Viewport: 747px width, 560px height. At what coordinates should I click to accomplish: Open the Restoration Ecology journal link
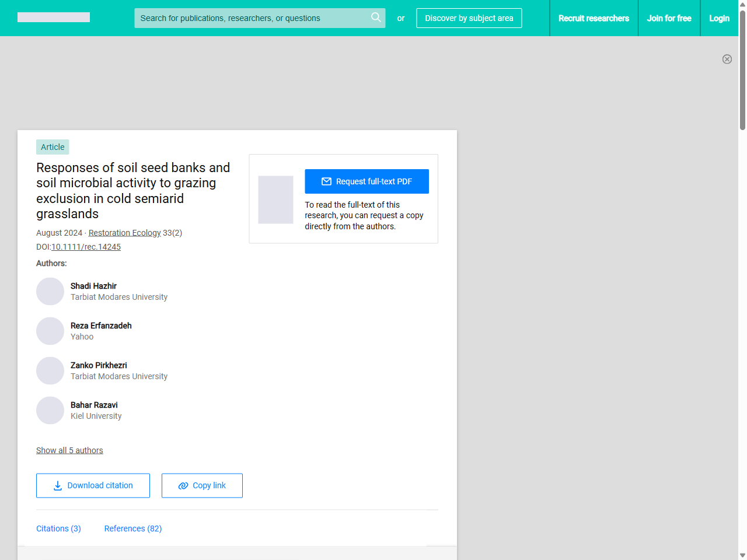point(124,233)
